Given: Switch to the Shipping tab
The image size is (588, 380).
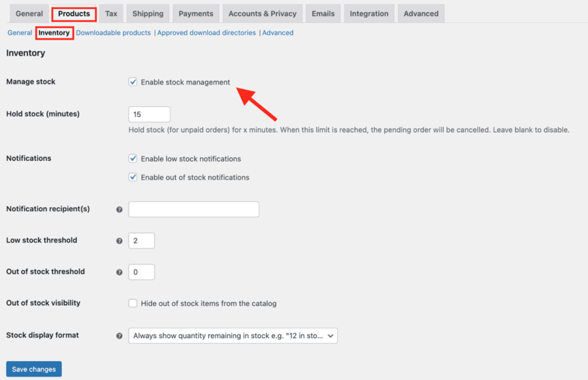Looking at the screenshot, I should coord(148,14).
